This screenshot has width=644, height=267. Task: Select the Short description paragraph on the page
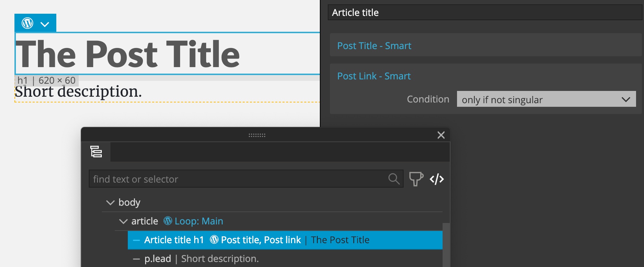[x=78, y=91]
